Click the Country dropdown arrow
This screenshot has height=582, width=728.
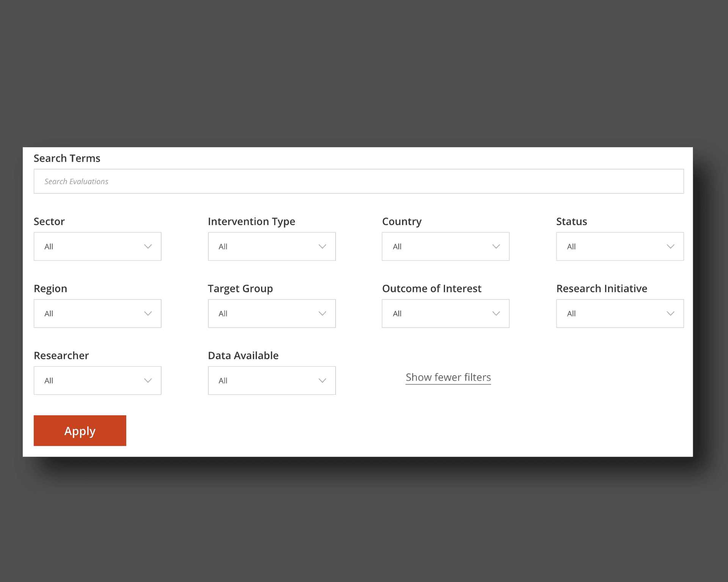497,246
